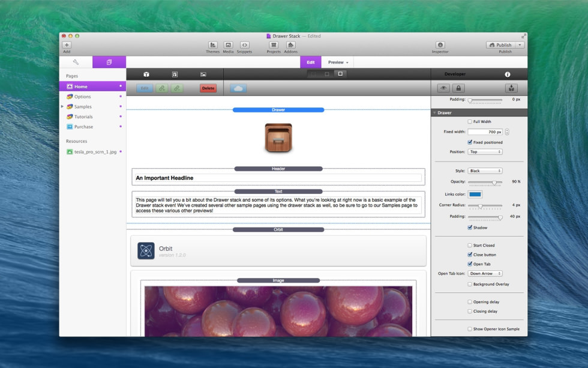Uncheck the Close button checkbox
The height and width of the screenshot is (368, 588).
point(469,255)
